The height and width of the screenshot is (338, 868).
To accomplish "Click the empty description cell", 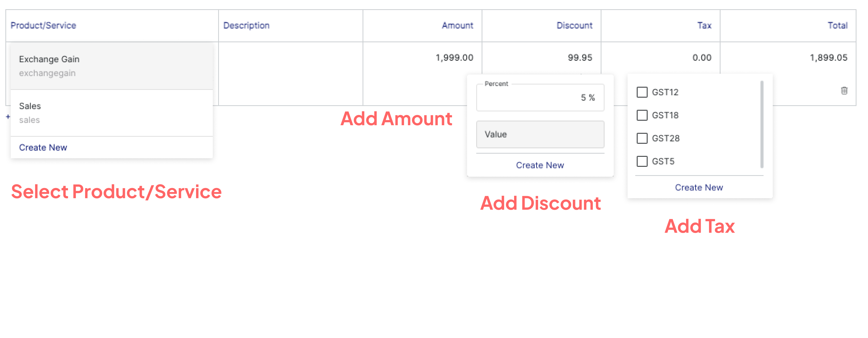I will tap(291, 74).
